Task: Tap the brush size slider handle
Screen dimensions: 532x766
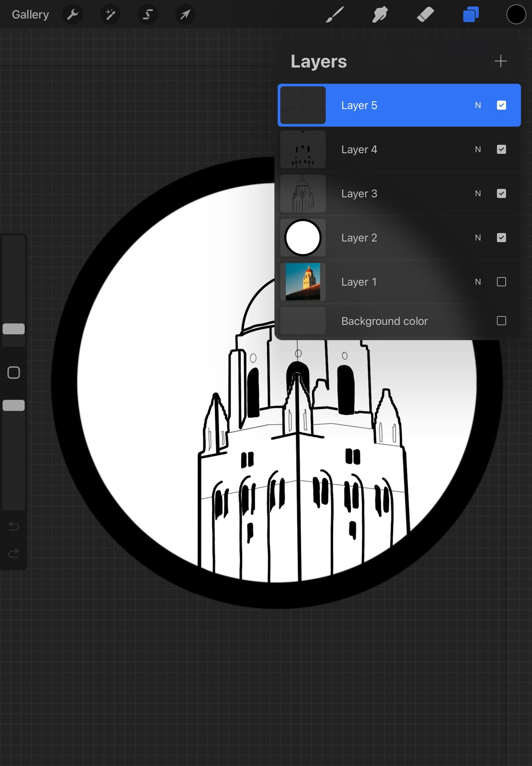Action: pos(14,329)
